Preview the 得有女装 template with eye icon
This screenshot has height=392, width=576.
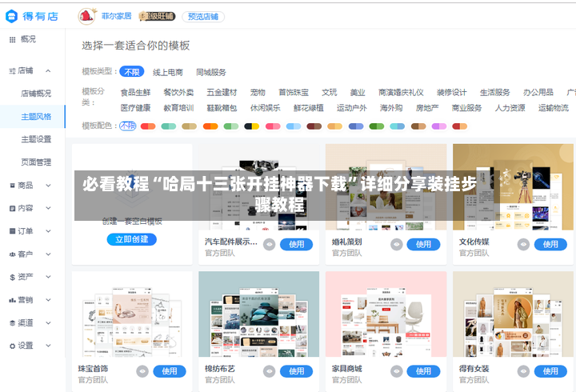[x=523, y=371]
